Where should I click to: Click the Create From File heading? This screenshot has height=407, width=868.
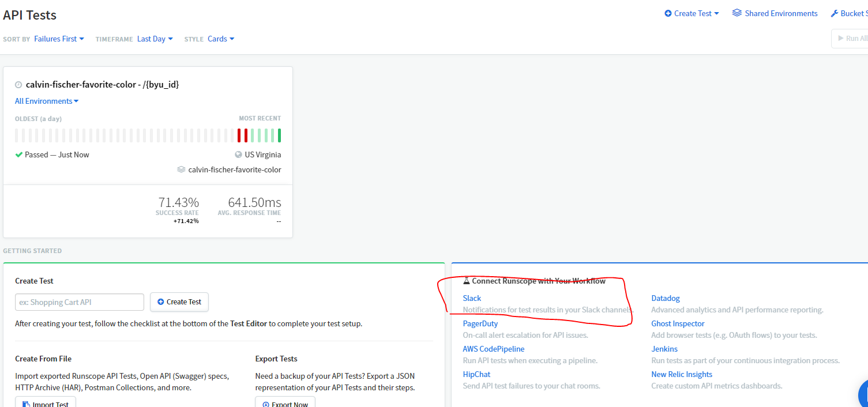click(x=43, y=359)
